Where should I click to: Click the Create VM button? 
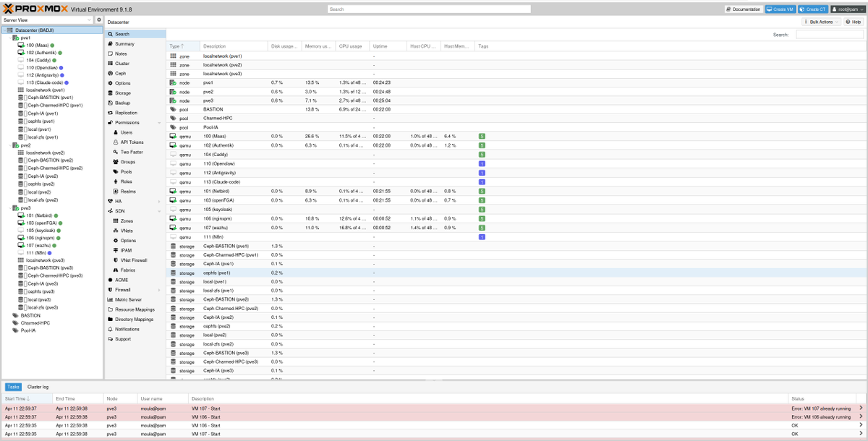781,9
